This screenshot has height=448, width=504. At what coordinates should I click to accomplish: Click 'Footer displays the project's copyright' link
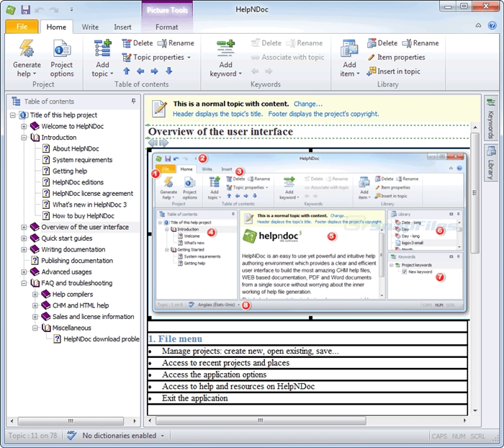324,114
